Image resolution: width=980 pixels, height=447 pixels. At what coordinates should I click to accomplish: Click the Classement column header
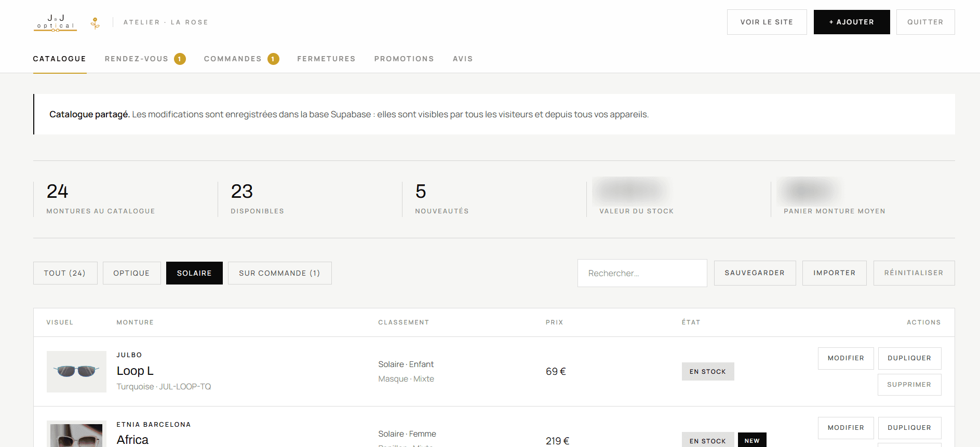pyautogui.click(x=404, y=322)
